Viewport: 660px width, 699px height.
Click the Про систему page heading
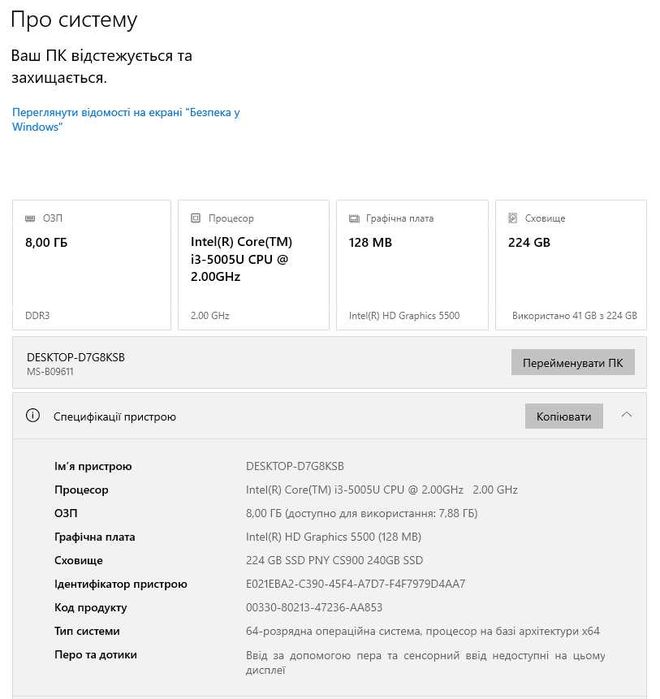74,20
